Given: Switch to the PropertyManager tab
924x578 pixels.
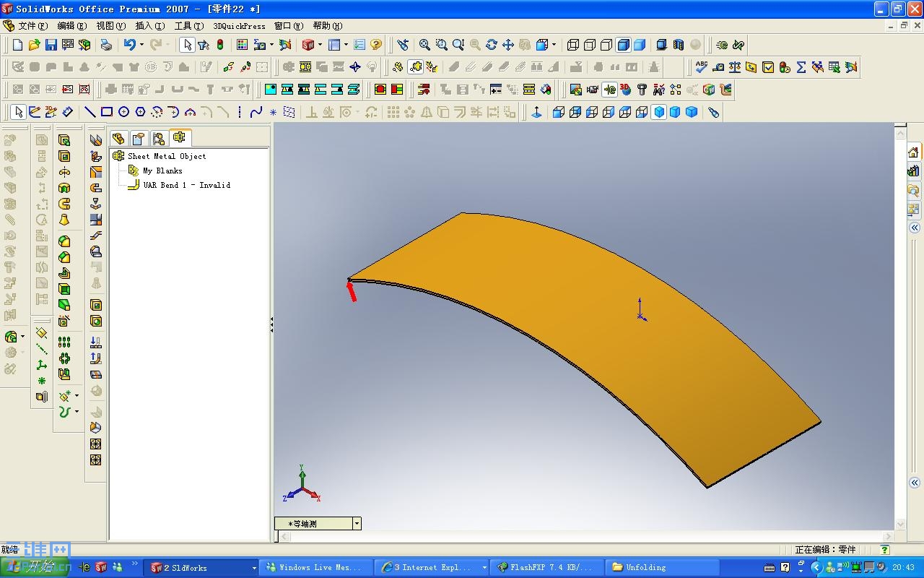Looking at the screenshot, I should [139, 138].
